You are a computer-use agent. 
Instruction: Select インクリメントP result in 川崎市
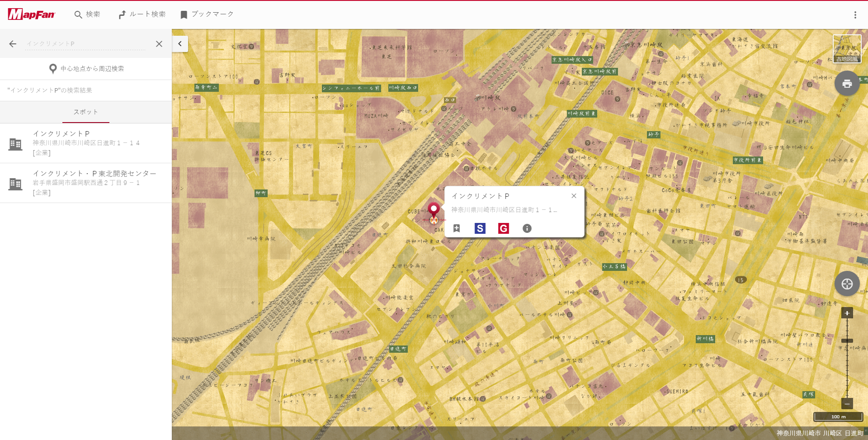pyautogui.click(x=86, y=143)
